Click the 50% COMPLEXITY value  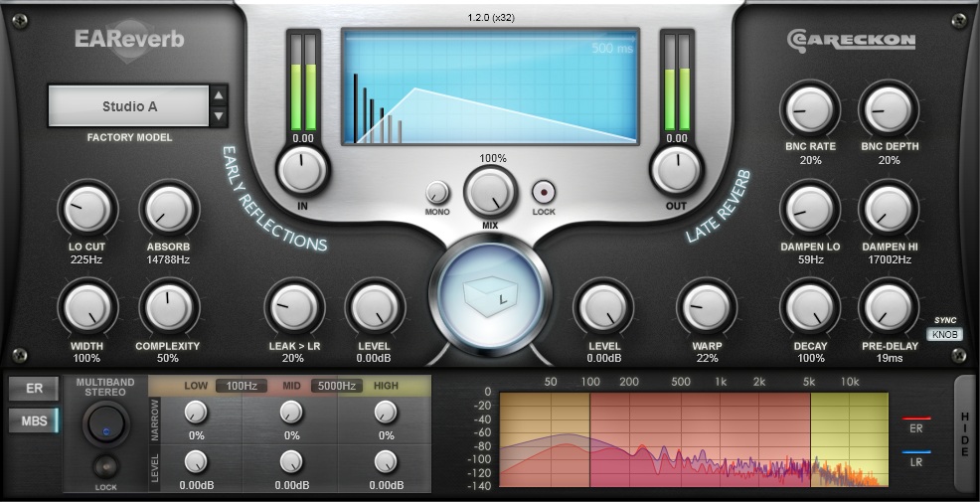click(x=168, y=358)
